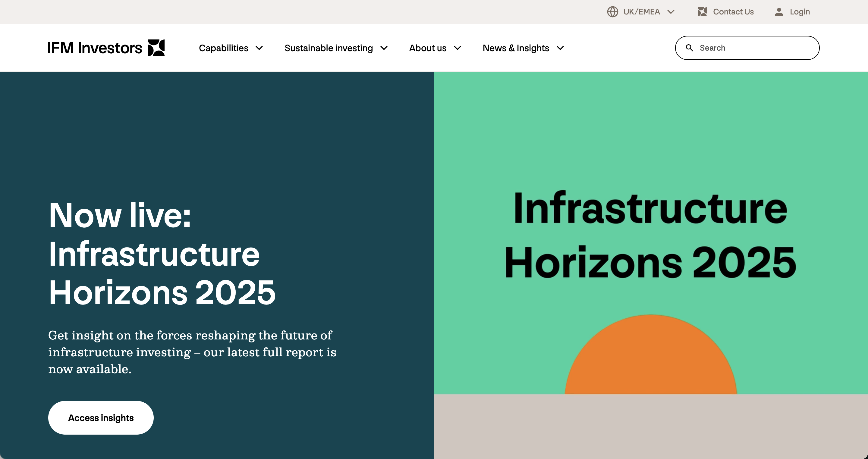Click into the Search input field

click(755, 48)
